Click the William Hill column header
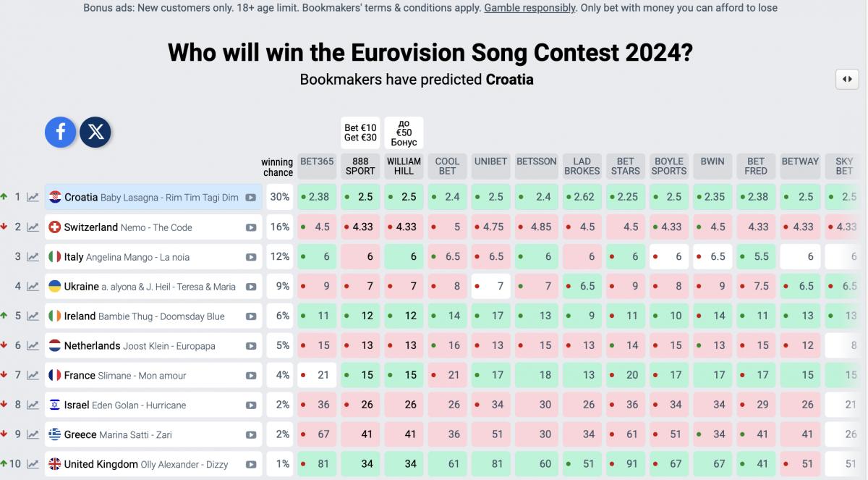Screen dimensions: 868x480 tap(404, 166)
